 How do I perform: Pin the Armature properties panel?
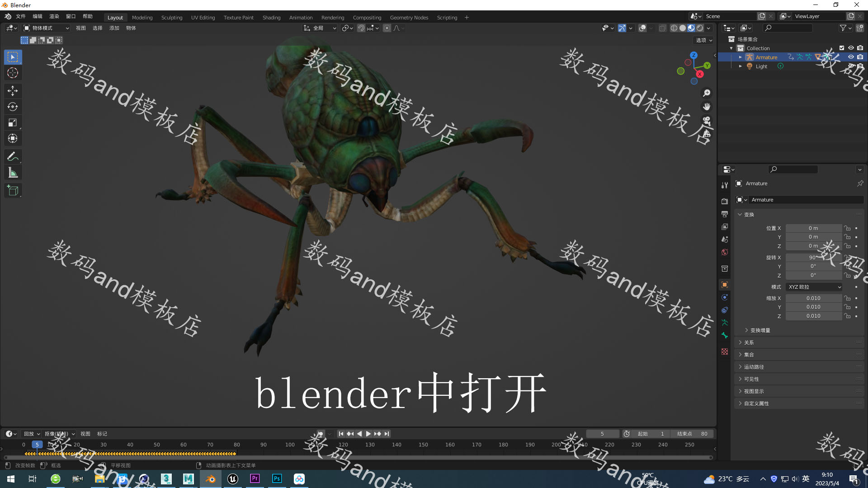click(860, 183)
